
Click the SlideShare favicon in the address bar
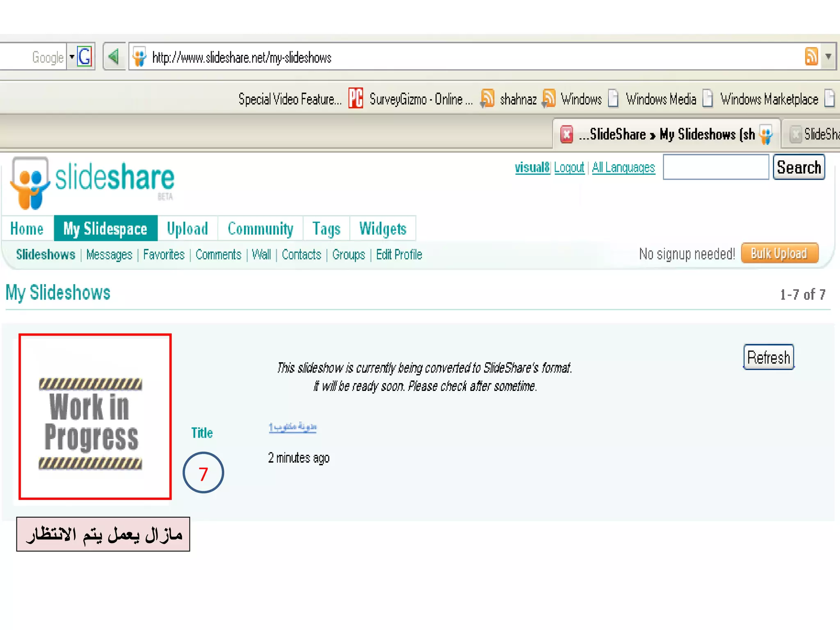pos(139,57)
